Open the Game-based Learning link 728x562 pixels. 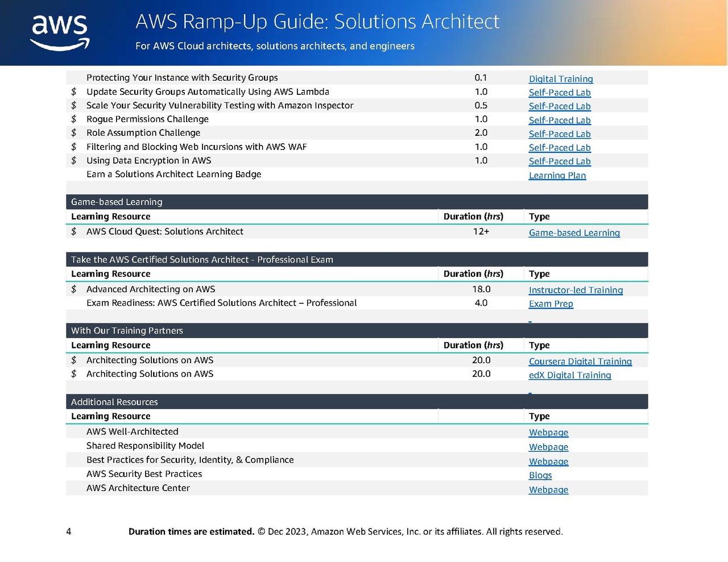pyautogui.click(x=574, y=233)
